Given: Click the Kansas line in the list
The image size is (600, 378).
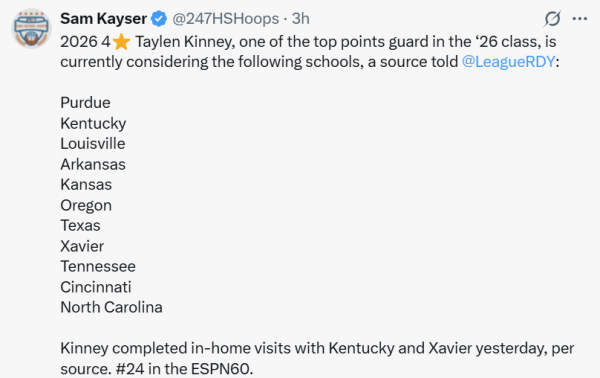Looking at the screenshot, I should point(86,184).
